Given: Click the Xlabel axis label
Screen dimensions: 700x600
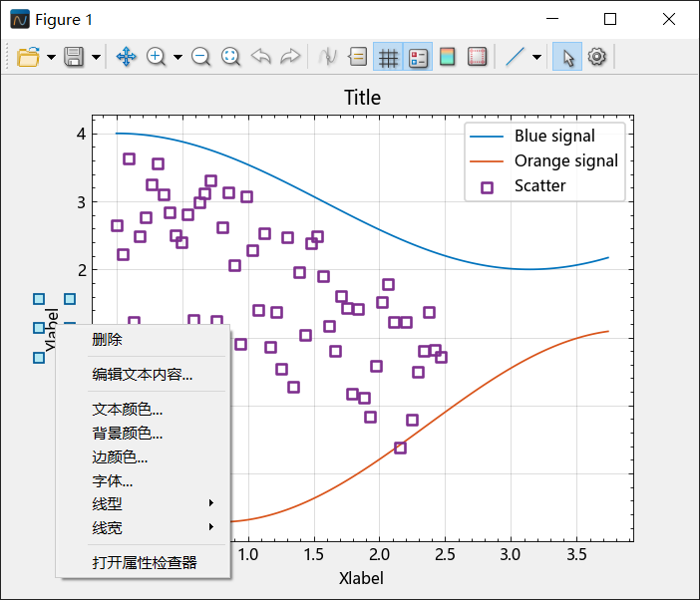Looking at the screenshot, I should pyautogui.click(x=361, y=578).
